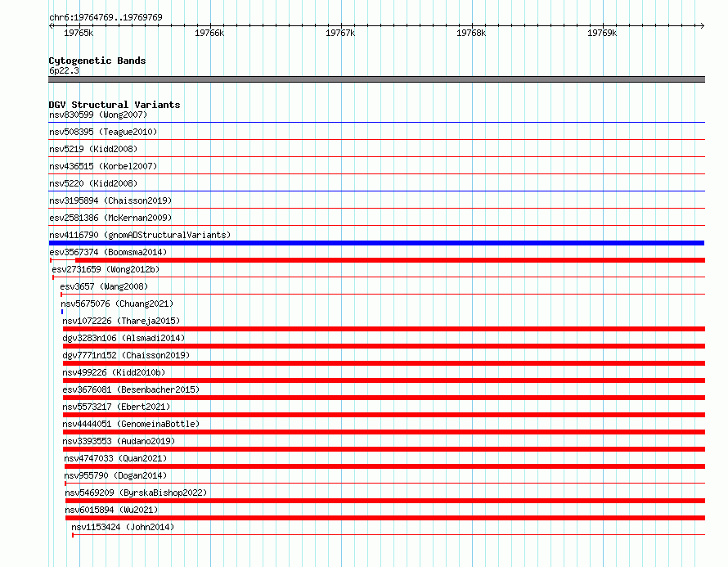Click nsv6015894 (Wu2021) variant label
This screenshot has width=728, height=567.
111,510
